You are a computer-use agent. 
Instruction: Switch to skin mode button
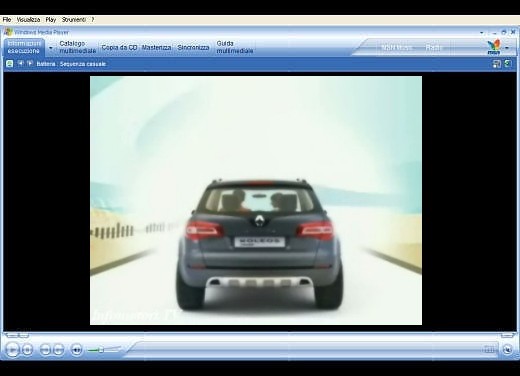[x=507, y=349]
